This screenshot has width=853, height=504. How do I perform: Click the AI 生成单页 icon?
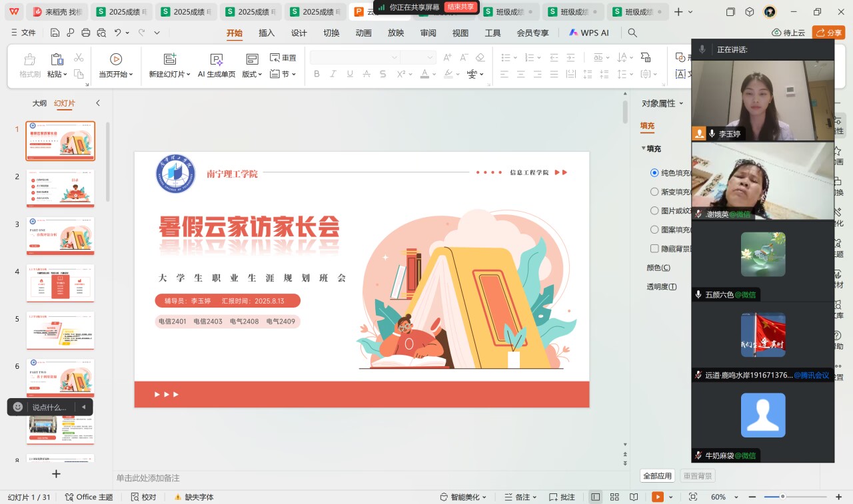pyautogui.click(x=217, y=60)
